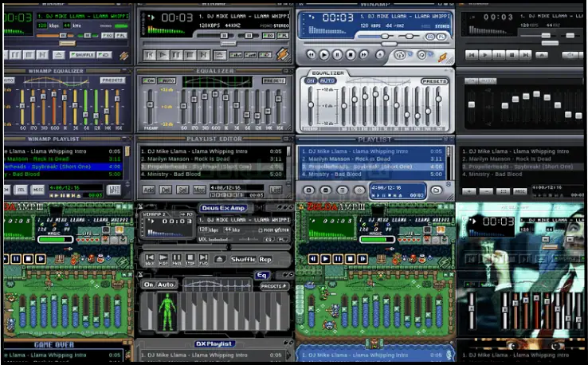Viewport: 588px width, 365px height.
Task: Click the previous track button in the blue-skin player
Action: click(311, 54)
